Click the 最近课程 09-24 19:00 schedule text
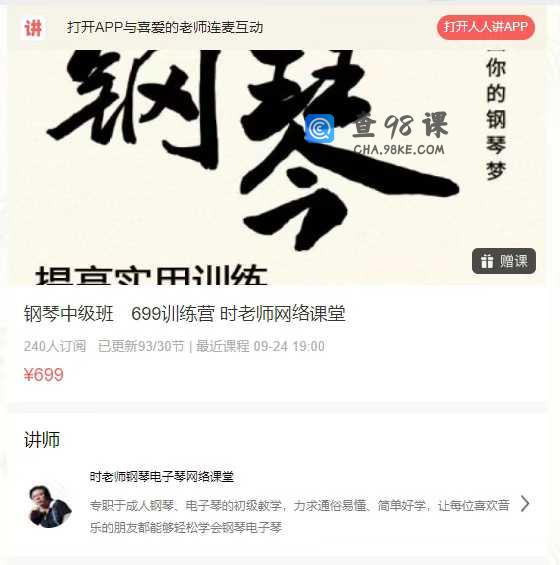This screenshot has height=565, width=560. (x=260, y=346)
